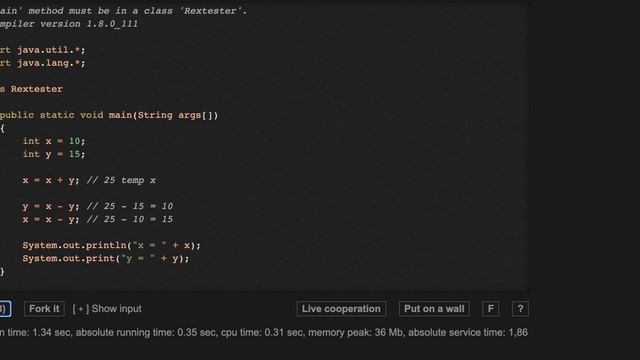Click the Rextester class name
Image resolution: width=640 pixels, height=360 pixels.
click(x=37, y=89)
